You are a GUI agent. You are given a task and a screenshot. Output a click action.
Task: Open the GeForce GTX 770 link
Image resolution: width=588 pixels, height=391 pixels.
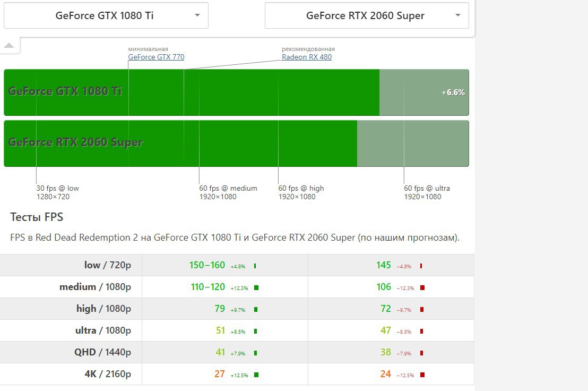click(x=156, y=57)
